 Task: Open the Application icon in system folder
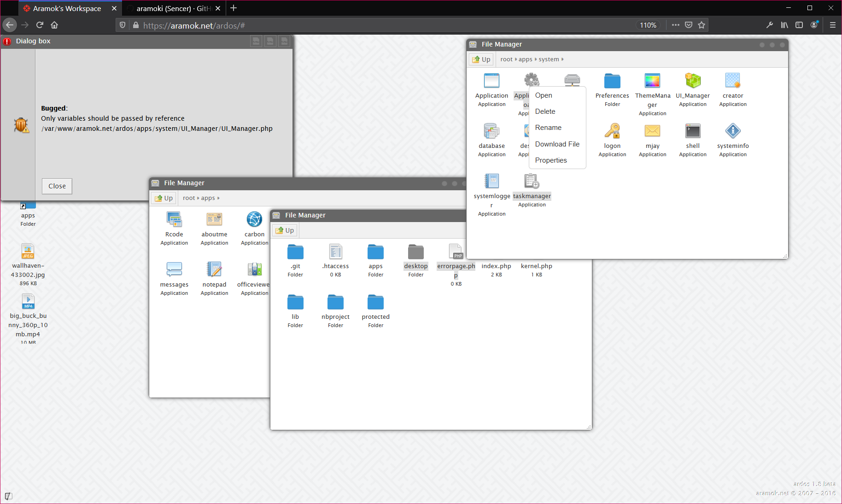click(x=491, y=81)
